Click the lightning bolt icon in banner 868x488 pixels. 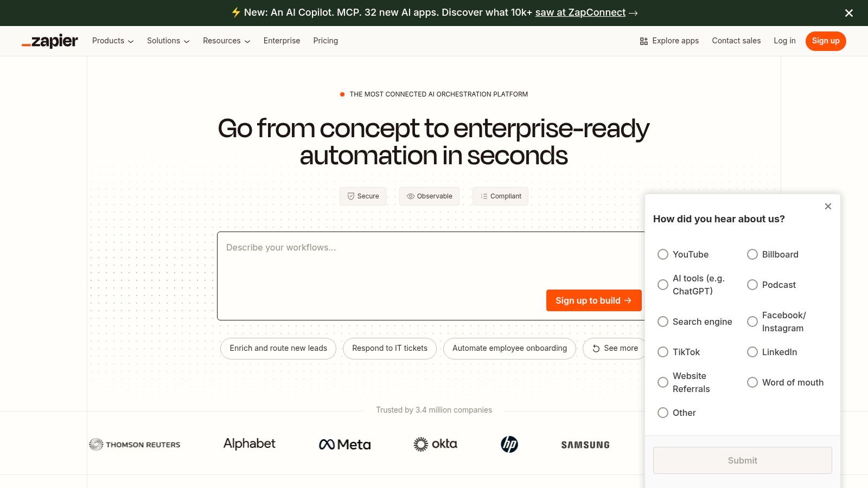pos(236,12)
